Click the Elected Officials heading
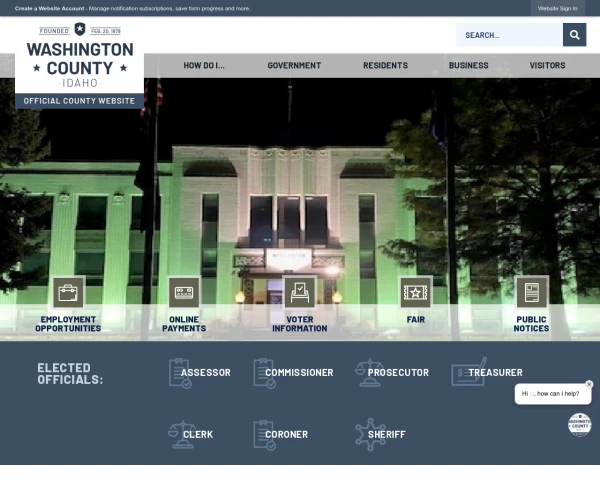 pyautogui.click(x=70, y=374)
